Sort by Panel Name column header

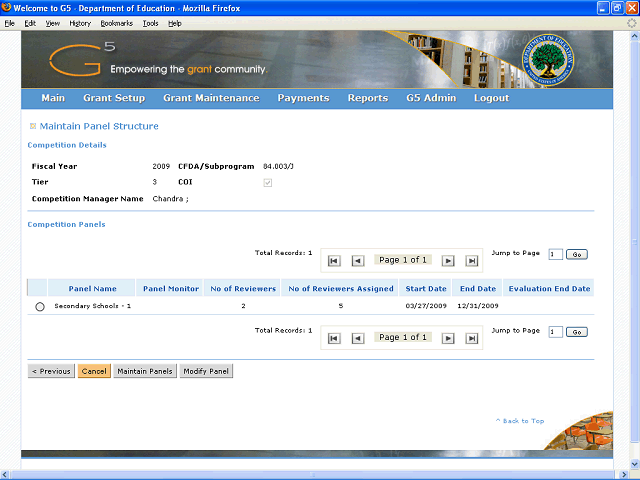92,289
